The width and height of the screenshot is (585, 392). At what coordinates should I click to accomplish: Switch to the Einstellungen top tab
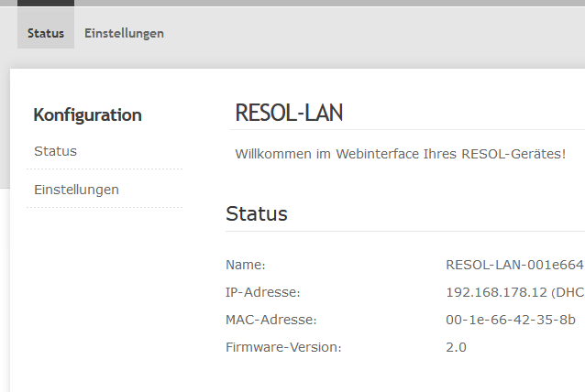click(124, 33)
